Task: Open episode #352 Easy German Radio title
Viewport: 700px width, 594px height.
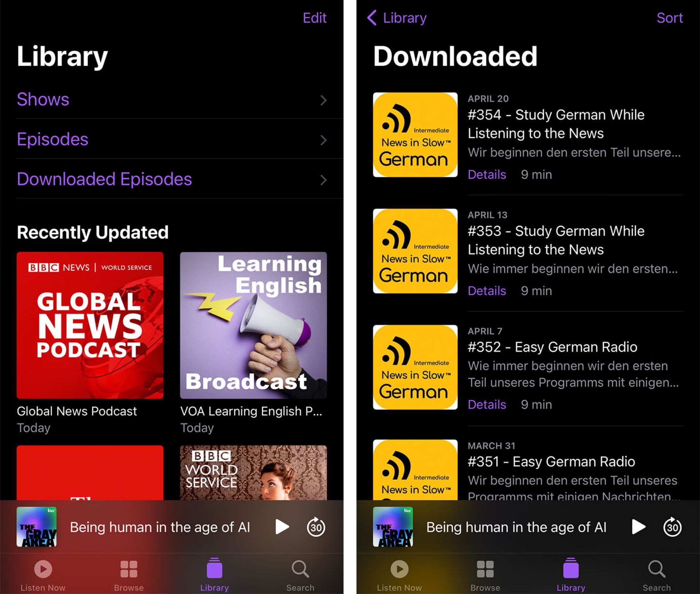Action: (552, 347)
